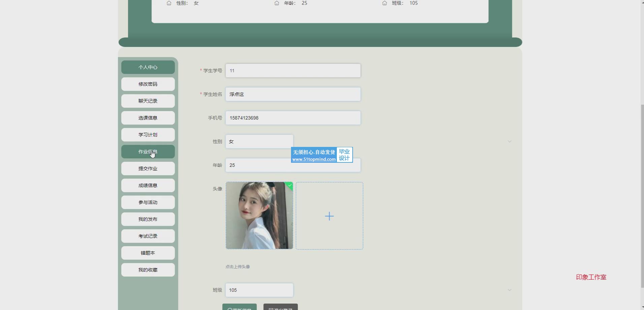This screenshot has width=644, height=310.
Task: Select 选课信息 in the side menu
Action: (x=148, y=118)
